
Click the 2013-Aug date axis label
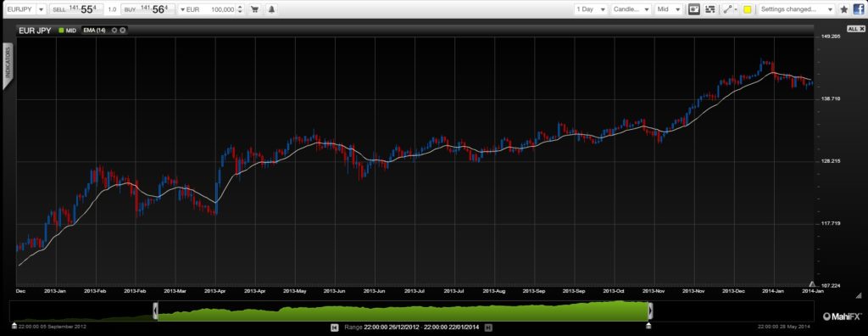tap(494, 290)
